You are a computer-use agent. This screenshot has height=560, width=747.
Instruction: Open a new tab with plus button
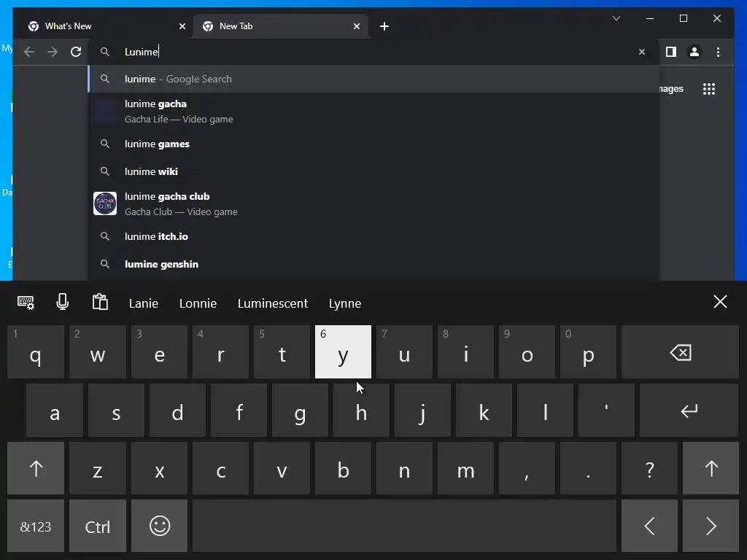(x=384, y=26)
